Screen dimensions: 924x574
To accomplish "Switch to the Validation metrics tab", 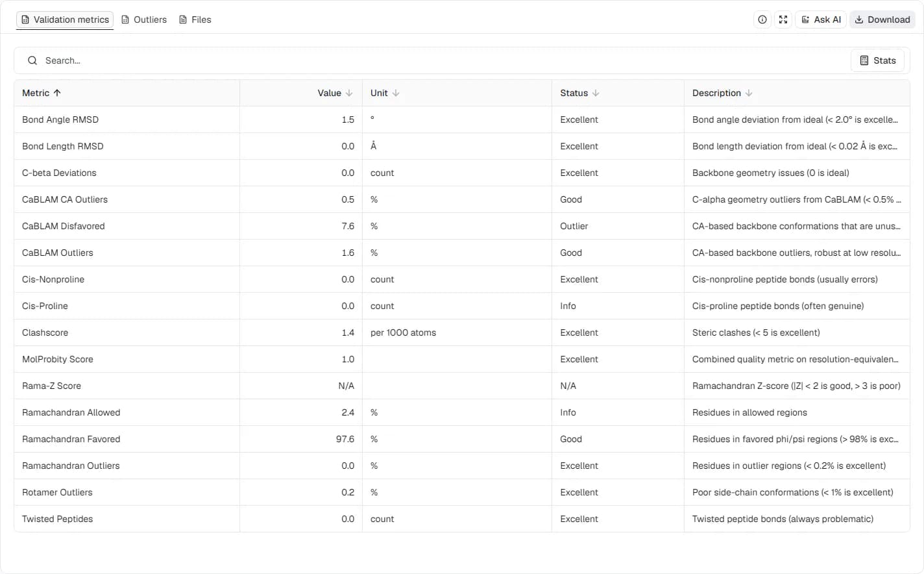I will (65, 19).
